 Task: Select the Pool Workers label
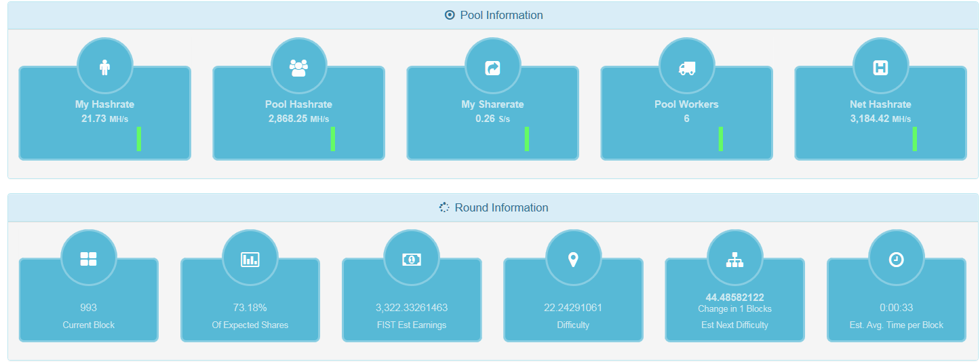click(686, 104)
